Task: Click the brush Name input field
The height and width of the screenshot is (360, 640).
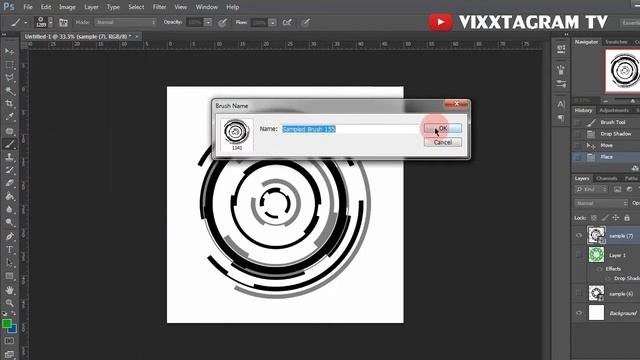Action: 351,129
